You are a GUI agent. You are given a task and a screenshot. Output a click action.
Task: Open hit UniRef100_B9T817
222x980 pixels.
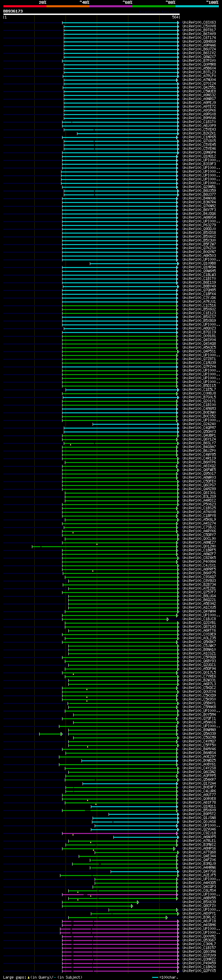click(x=199, y=30)
